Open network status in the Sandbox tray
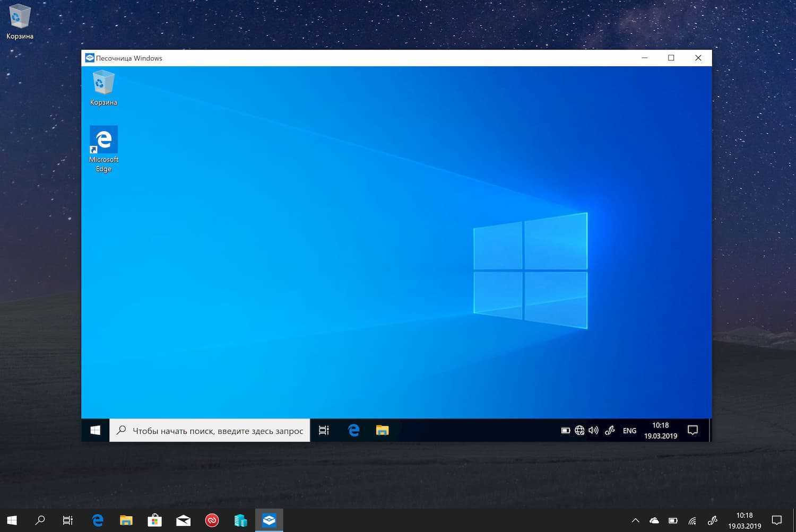This screenshot has width=796, height=532. (579, 430)
